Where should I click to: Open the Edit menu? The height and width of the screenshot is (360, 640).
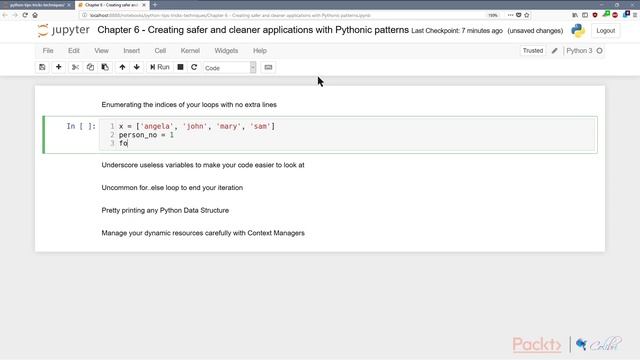(74, 51)
